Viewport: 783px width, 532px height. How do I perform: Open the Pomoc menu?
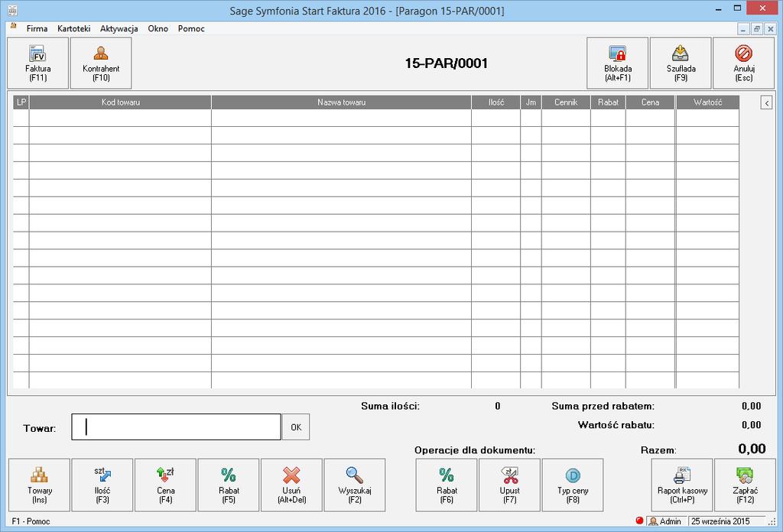191,28
